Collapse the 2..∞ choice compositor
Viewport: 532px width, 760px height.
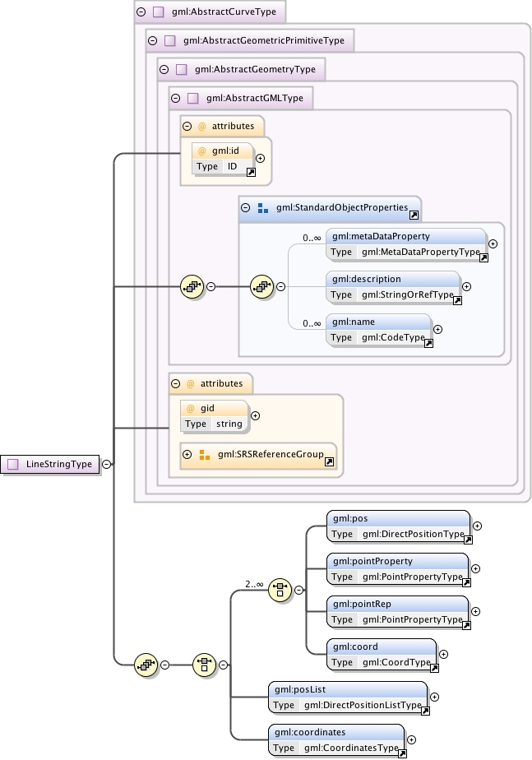(299, 590)
